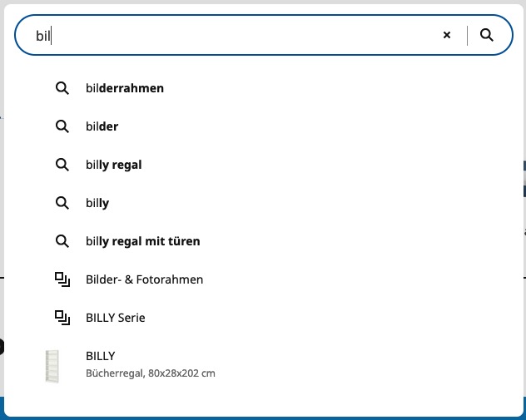Choose the 'bilder' suggestion
526x420 pixels.
pos(102,126)
